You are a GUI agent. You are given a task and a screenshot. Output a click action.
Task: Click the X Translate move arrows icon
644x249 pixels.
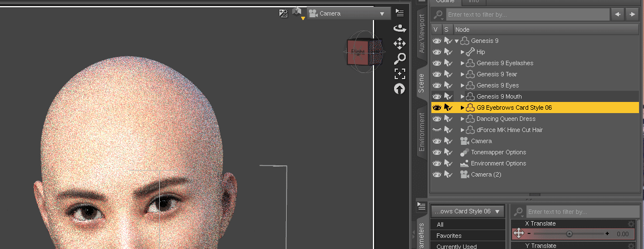point(519,234)
